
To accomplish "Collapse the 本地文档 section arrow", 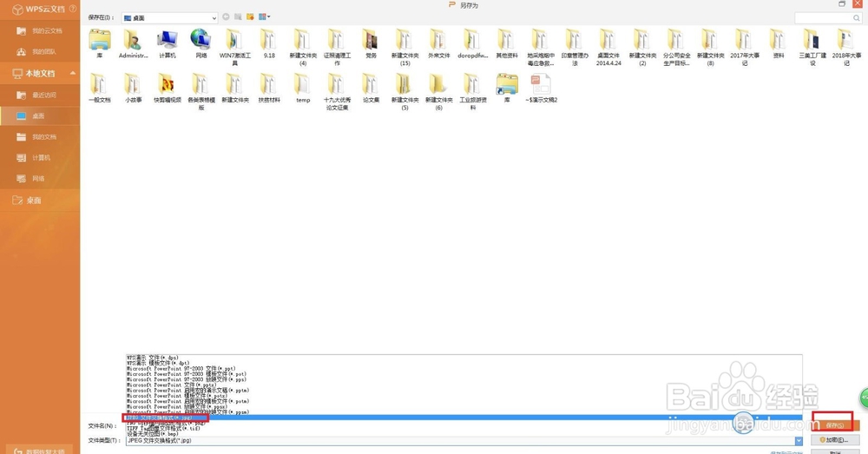I will 73,73.
